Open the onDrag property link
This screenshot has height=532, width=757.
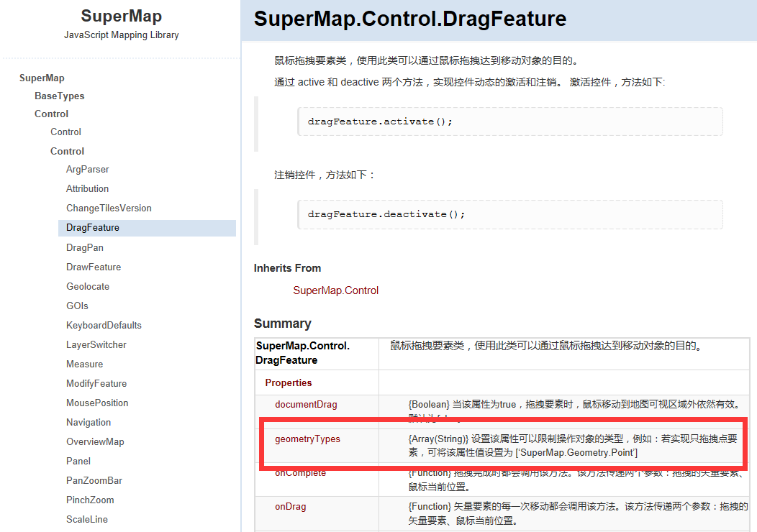point(290,506)
